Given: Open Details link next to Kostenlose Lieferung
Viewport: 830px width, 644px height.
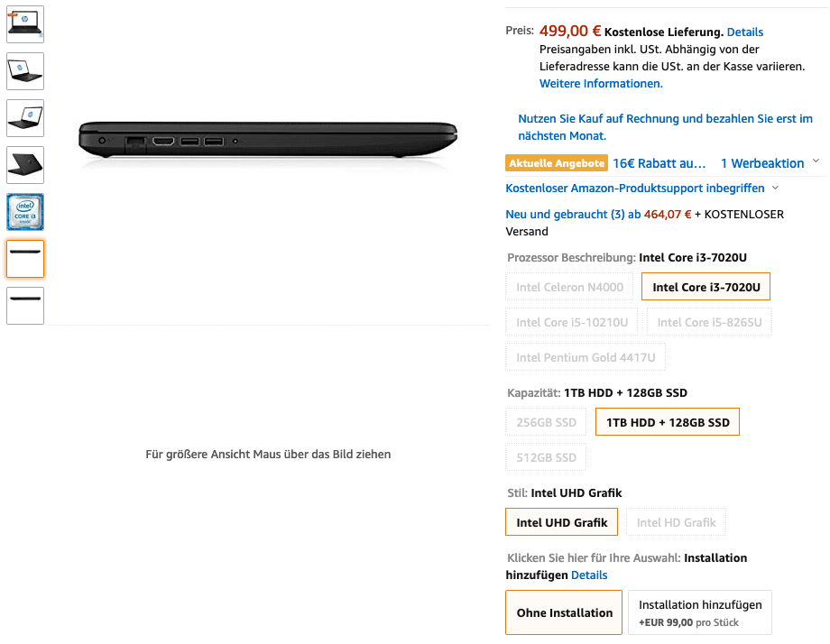Looking at the screenshot, I should (745, 32).
